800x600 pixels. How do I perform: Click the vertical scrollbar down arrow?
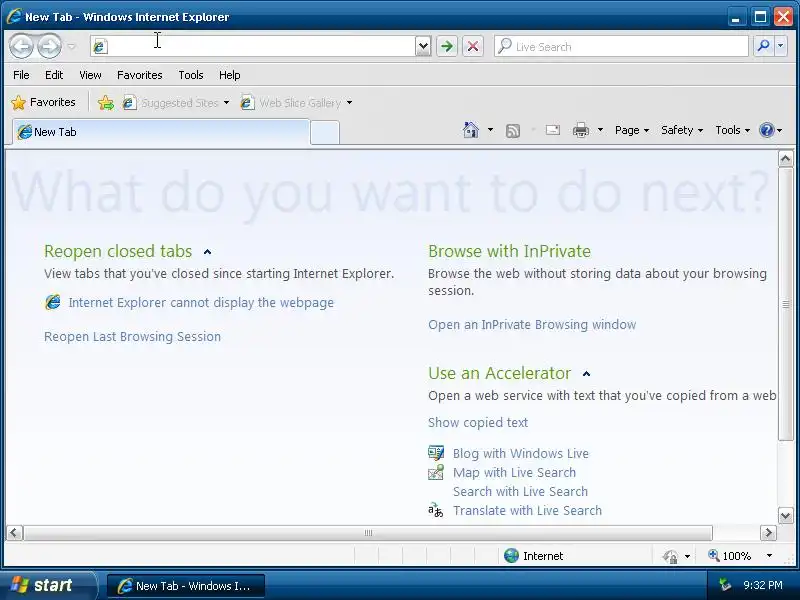[x=785, y=515]
